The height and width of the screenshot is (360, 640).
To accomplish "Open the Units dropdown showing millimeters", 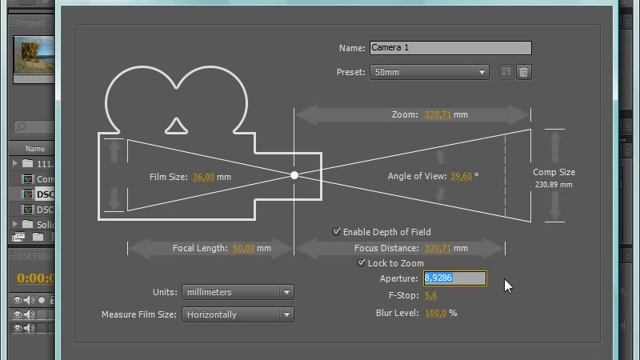I will pyautogui.click(x=238, y=292).
